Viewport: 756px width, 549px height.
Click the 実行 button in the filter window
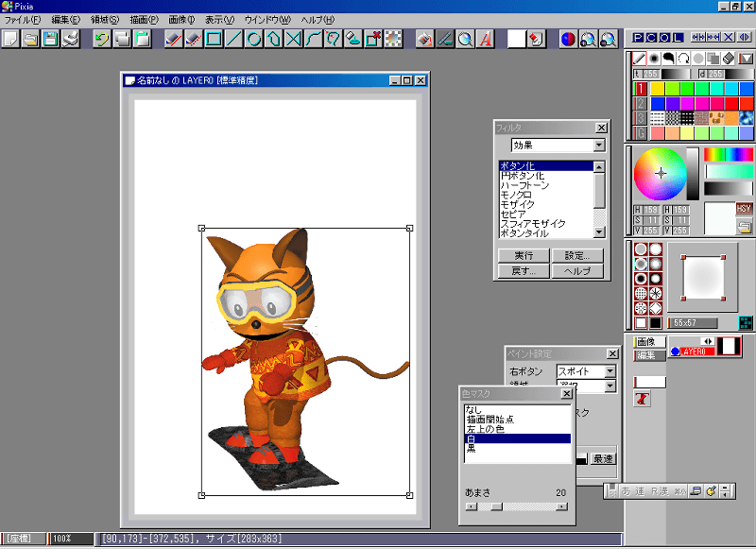coord(524,255)
